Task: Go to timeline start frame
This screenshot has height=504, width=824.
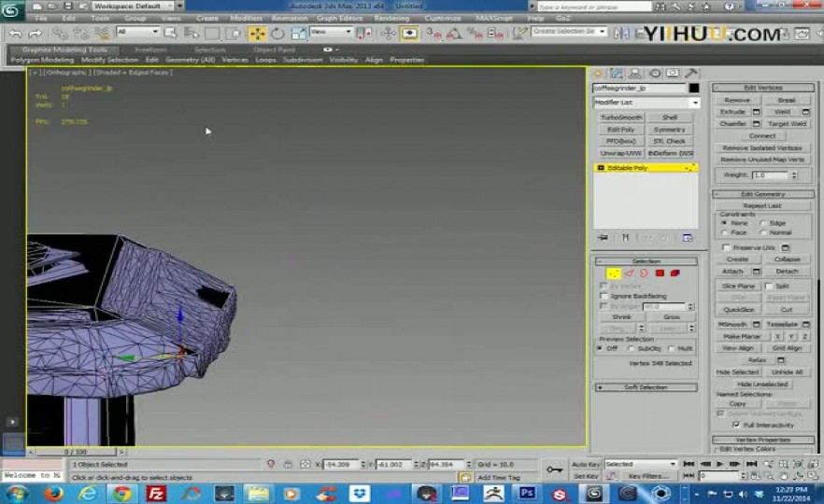Action: [x=689, y=464]
